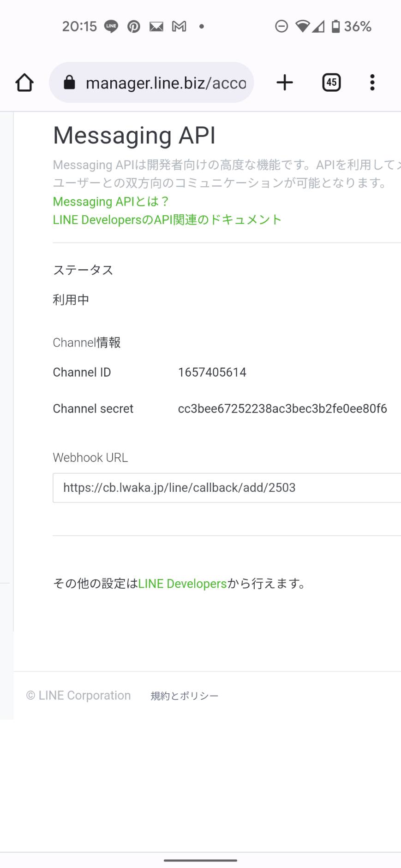The width and height of the screenshot is (401, 868).
Task: Select the Channel ID value 1657405614
Action: click(212, 372)
